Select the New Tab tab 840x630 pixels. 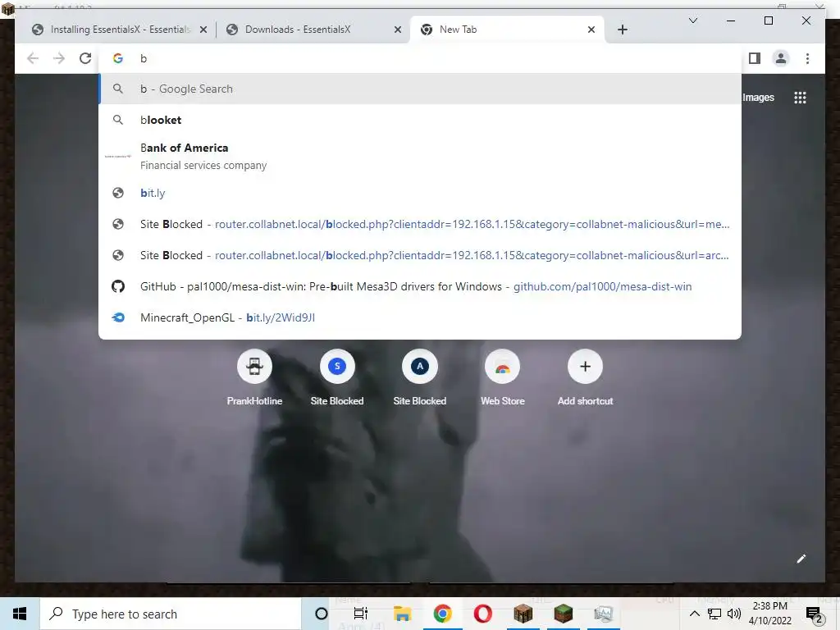tap(506, 30)
